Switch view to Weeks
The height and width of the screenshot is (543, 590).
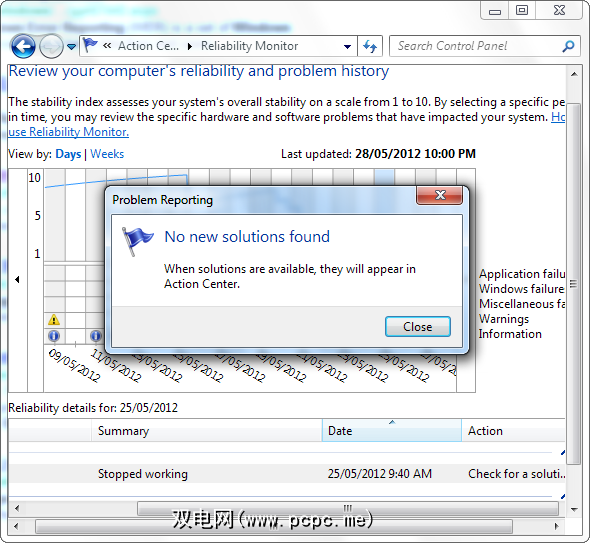click(107, 154)
